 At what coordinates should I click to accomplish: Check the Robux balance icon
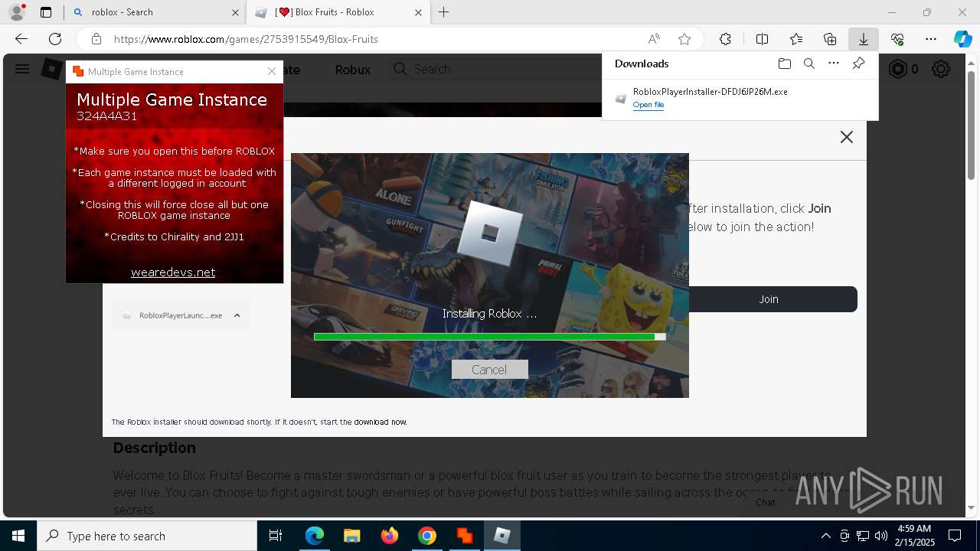tap(897, 70)
